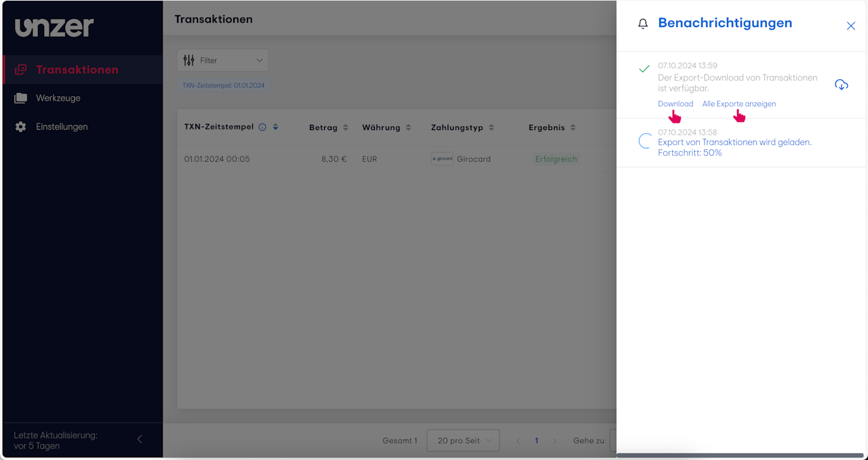Screen dimensions: 868x460
Task: Sort the table by Betrag column
Action: pyautogui.click(x=345, y=127)
